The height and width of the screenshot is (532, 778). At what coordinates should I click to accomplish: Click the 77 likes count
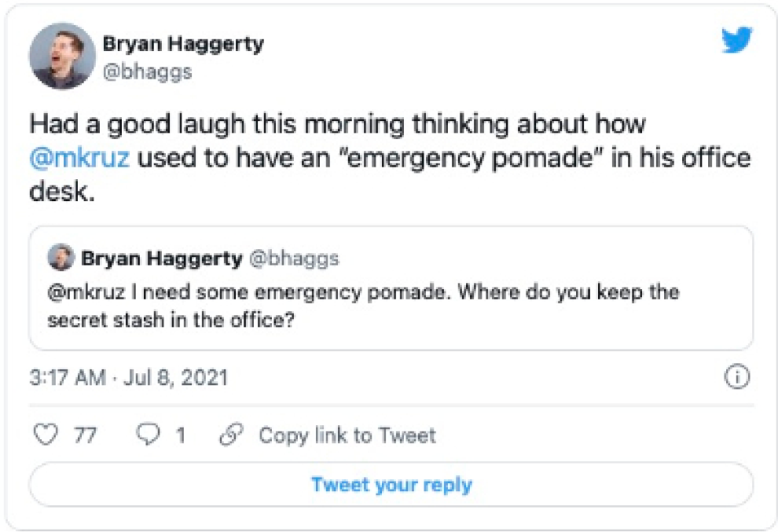(x=85, y=435)
